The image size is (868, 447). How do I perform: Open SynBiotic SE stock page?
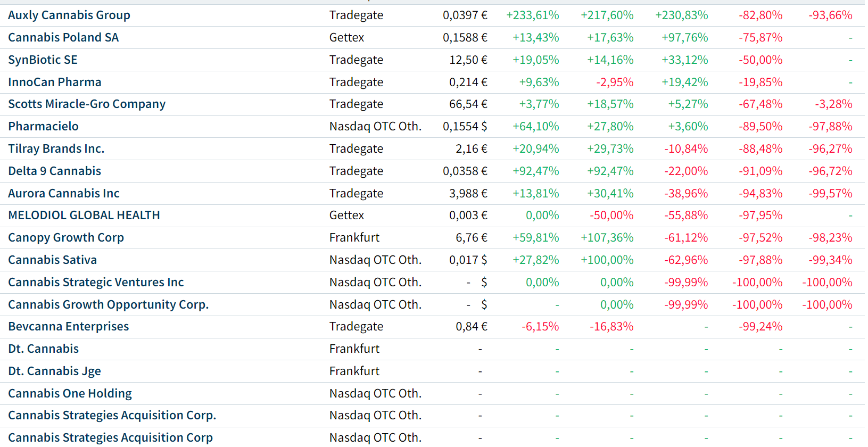click(x=43, y=60)
